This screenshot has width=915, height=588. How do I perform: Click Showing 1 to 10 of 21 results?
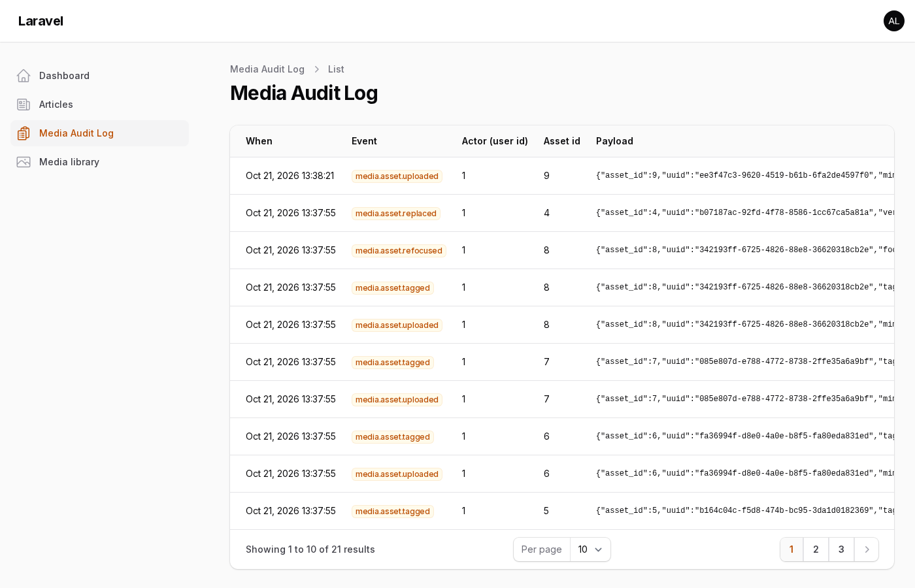pyautogui.click(x=310, y=549)
